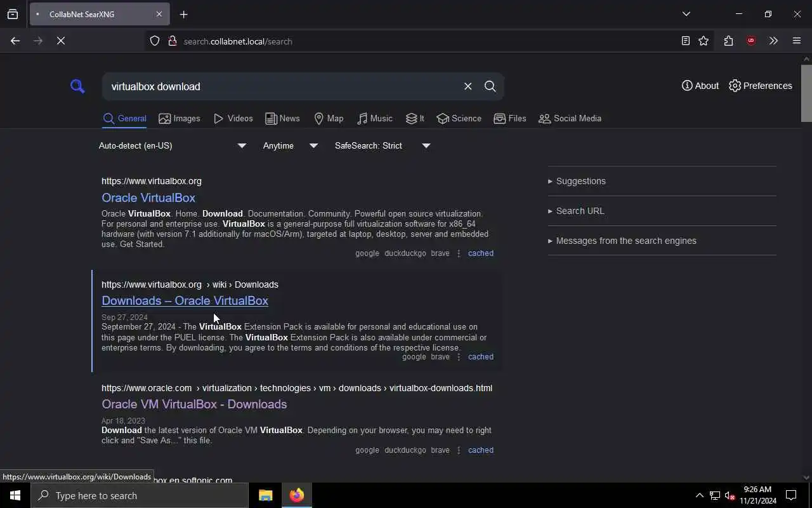Open the tracking protection shield icon
Screen dimensions: 812x508
155,41
